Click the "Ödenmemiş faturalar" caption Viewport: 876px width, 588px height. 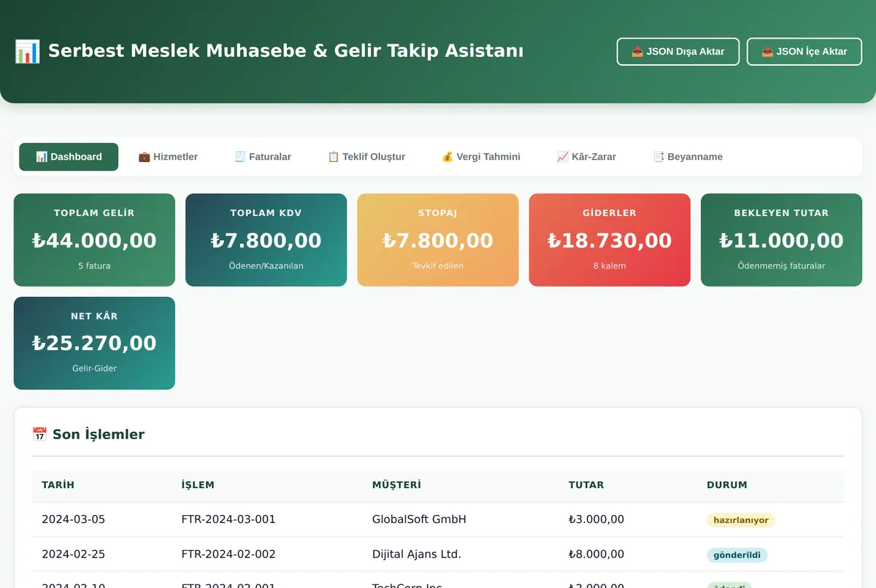(x=781, y=266)
